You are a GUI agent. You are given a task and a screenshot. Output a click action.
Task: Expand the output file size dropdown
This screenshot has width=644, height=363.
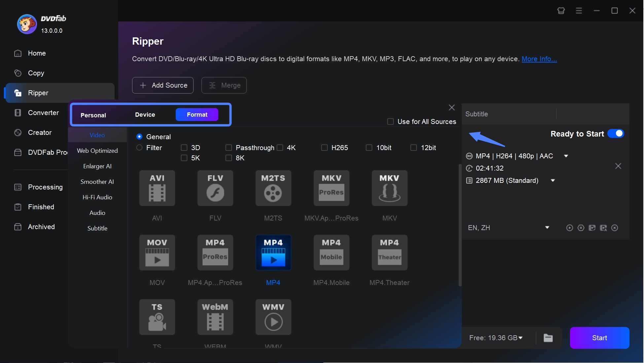[x=553, y=180]
